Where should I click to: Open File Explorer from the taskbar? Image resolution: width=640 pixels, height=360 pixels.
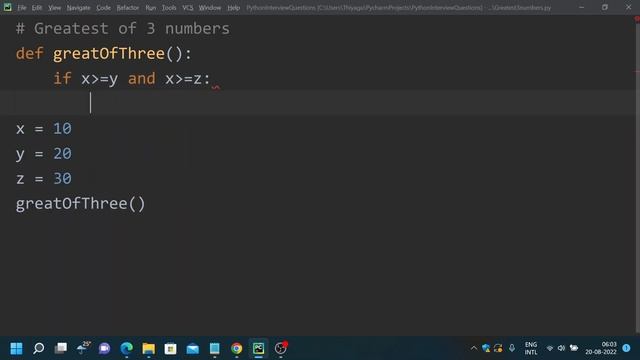pos(149,348)
